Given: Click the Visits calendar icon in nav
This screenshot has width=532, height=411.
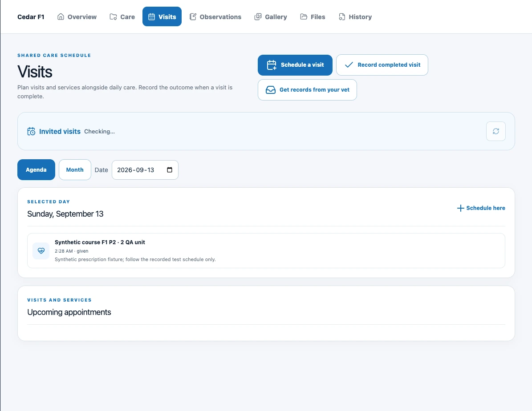Looking at the screenshot, I should pos(152,16).
